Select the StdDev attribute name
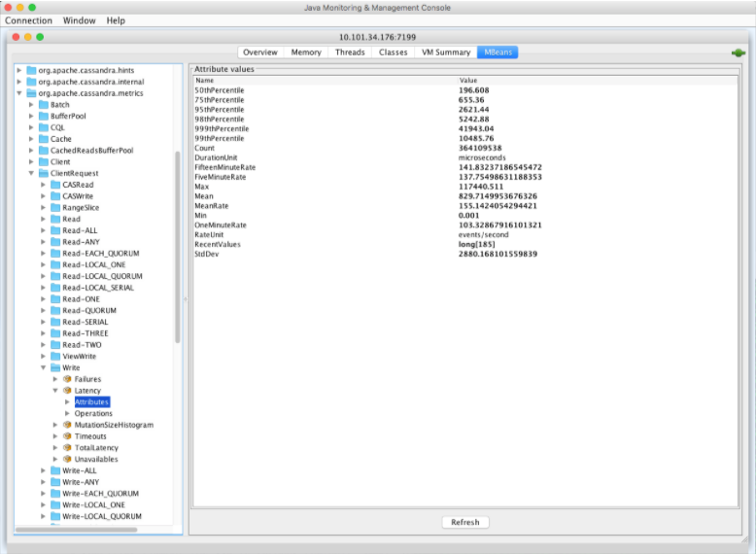 click(206, 254)
